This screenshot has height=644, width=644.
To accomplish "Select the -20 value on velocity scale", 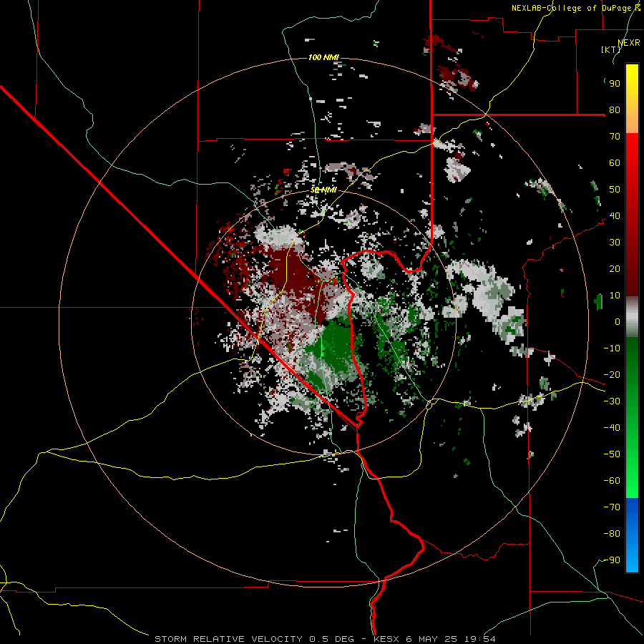I will (x=612, y=375).
